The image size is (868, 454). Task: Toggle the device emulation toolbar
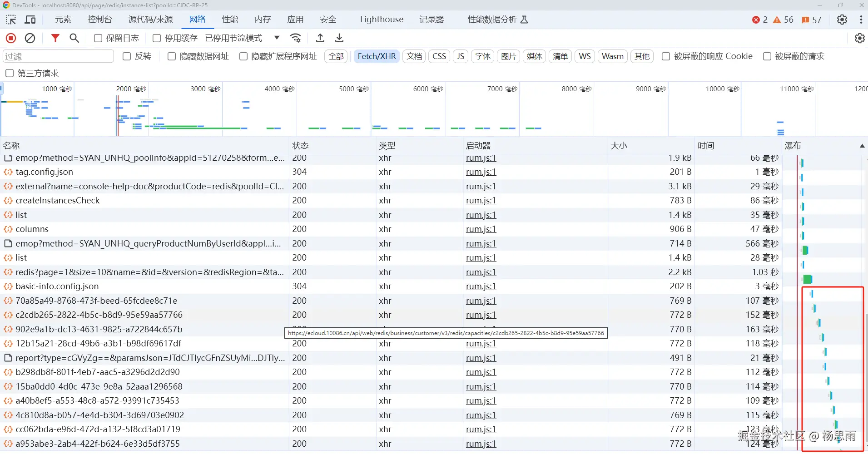click(30, 19)
